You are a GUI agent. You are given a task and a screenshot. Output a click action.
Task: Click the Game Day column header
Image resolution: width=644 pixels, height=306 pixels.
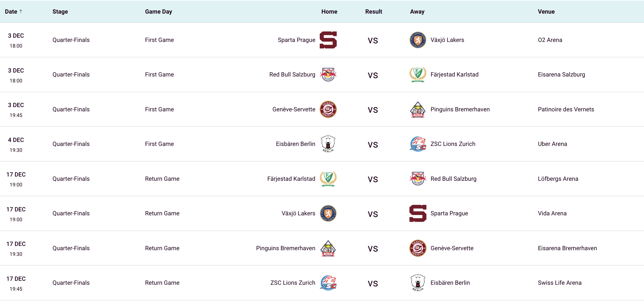point(158,12)
